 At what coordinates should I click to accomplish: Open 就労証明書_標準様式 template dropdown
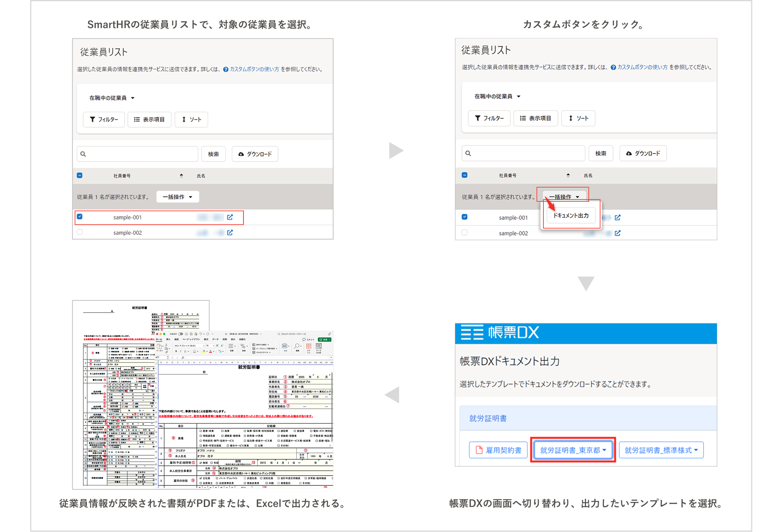point(661,450)
